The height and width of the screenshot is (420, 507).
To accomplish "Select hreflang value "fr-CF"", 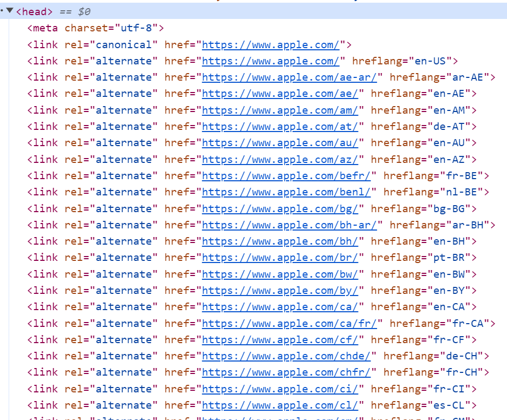I will [x=449, y=339].
